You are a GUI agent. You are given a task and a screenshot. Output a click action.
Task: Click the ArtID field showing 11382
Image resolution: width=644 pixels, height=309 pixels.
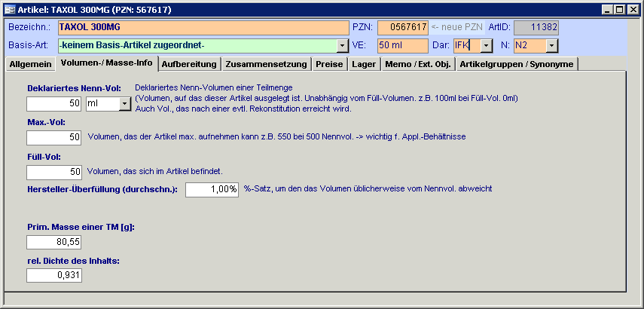[x=536, y=28]
